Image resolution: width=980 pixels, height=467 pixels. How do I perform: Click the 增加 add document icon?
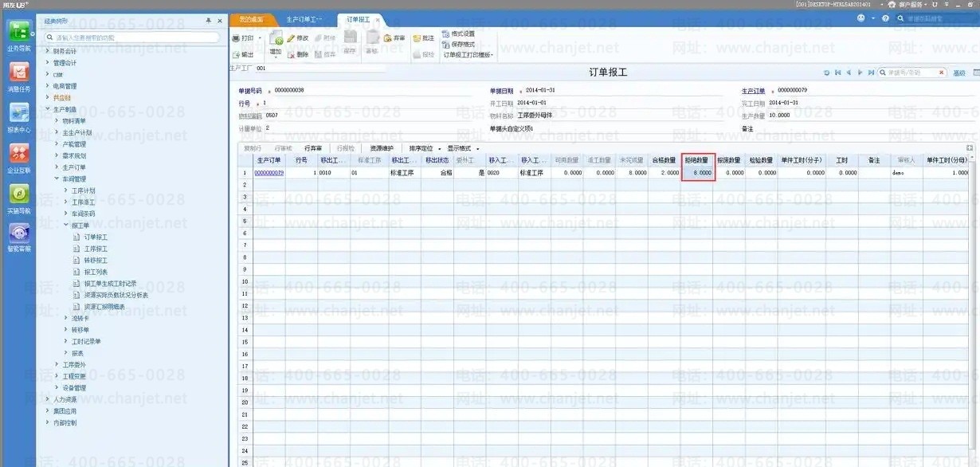tap(276, 39)
